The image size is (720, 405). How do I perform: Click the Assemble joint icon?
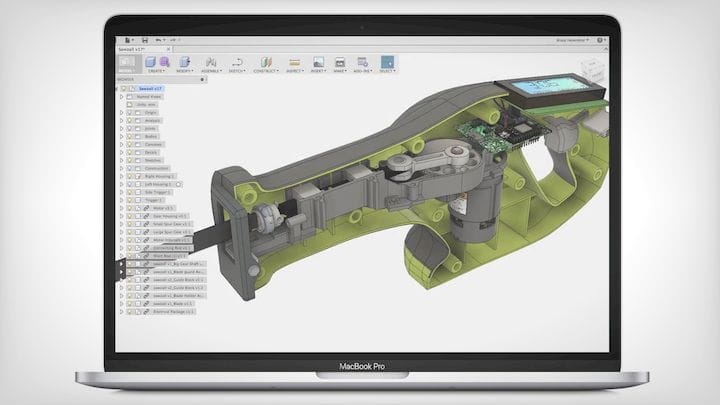[x=211, y=62]
